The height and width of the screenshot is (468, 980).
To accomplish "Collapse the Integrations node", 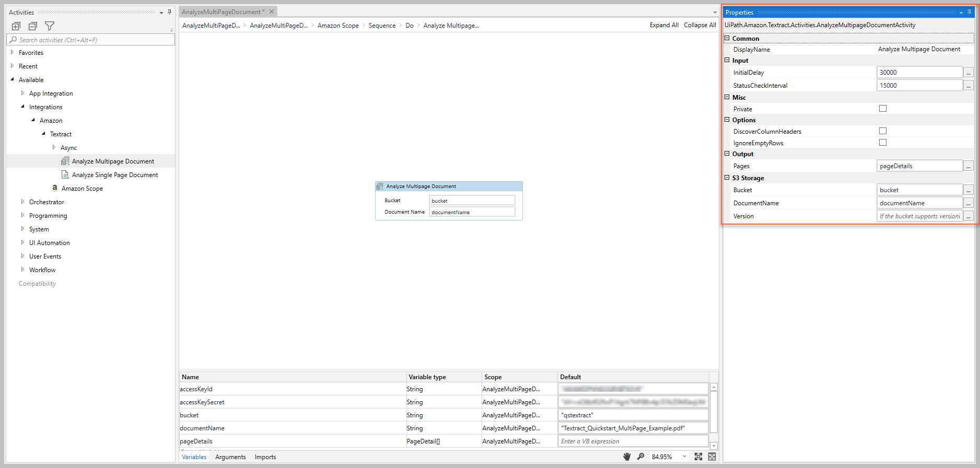I will (22, 107).
